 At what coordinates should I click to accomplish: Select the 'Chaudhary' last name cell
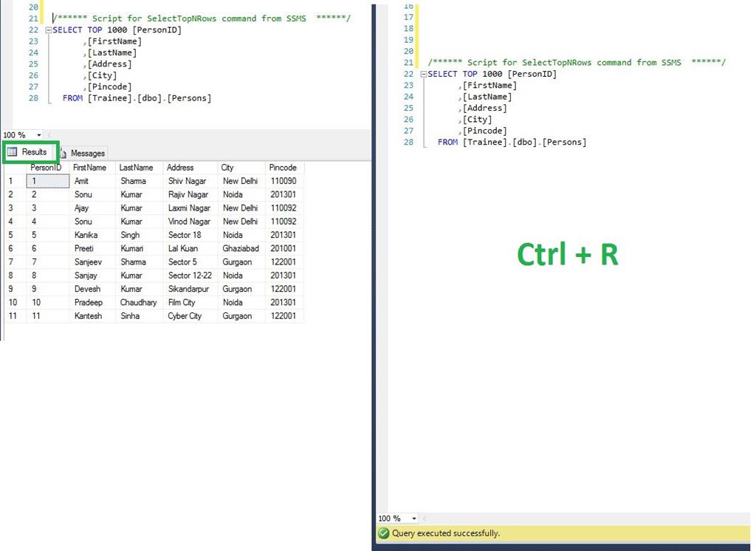(140, 303)
